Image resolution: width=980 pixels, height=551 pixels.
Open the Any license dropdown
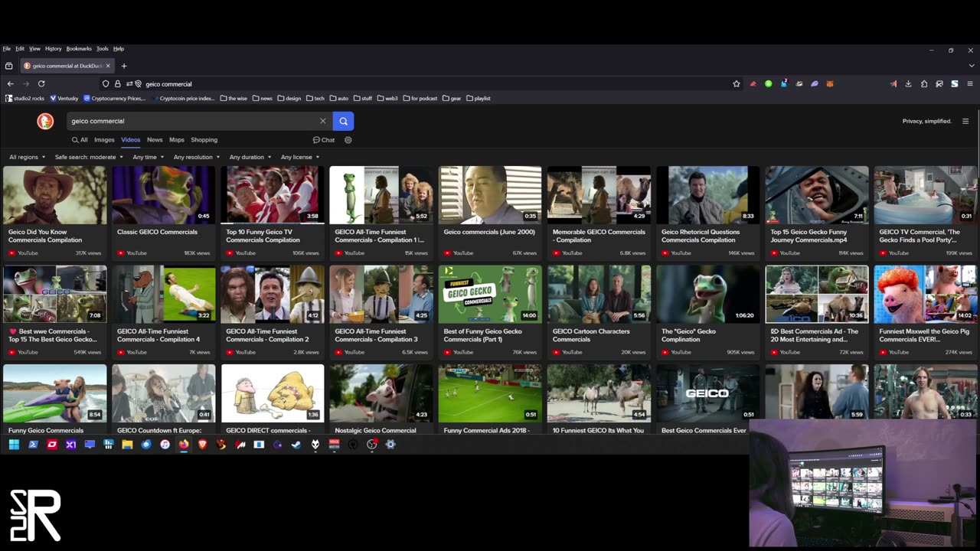pyautogui.click(x=299, y=157)
